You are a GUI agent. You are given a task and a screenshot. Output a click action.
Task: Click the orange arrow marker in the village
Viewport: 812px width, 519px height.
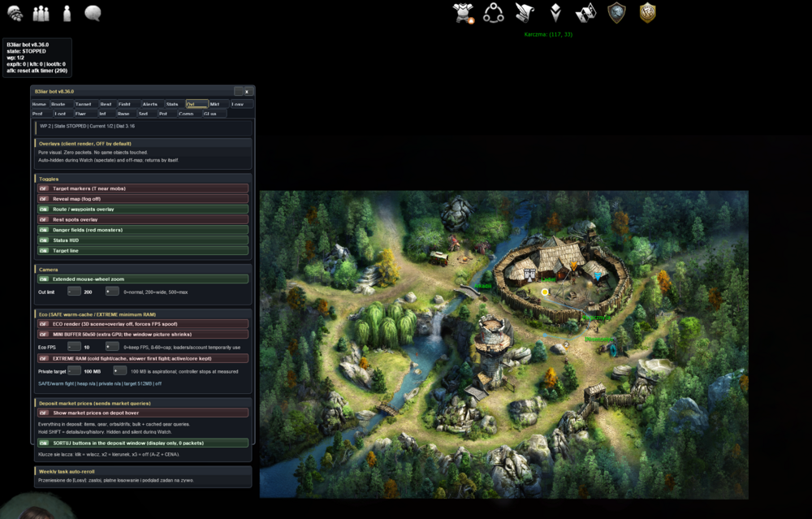point(574,266)
